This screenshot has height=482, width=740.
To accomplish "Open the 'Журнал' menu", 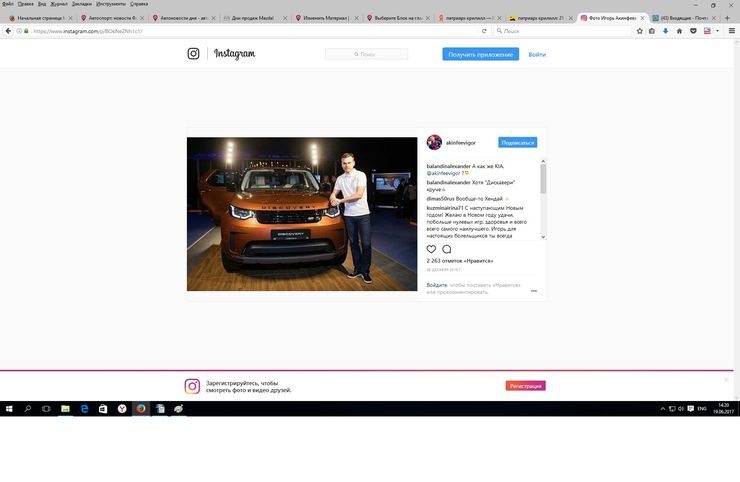I will coord(59,4).
